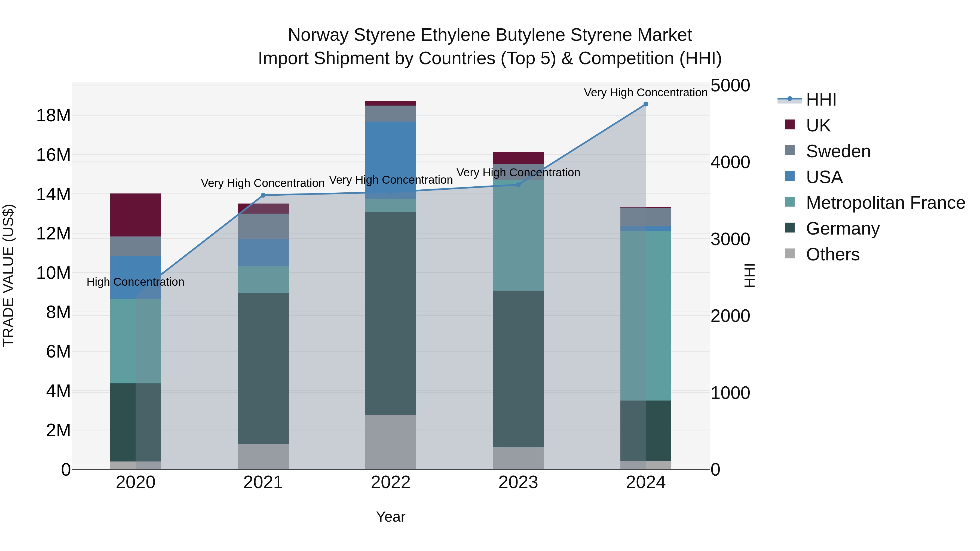Click the Germany dark green legend swatch

[790, 227]
